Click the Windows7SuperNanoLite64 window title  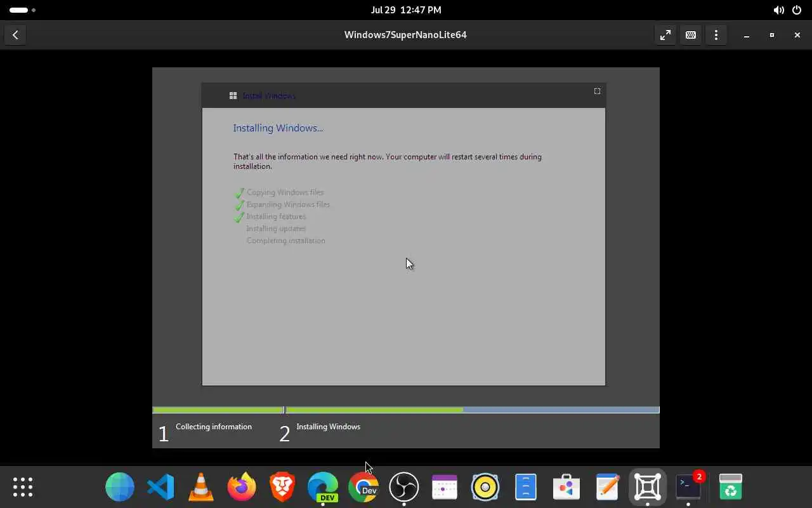(x=405, y=35)
